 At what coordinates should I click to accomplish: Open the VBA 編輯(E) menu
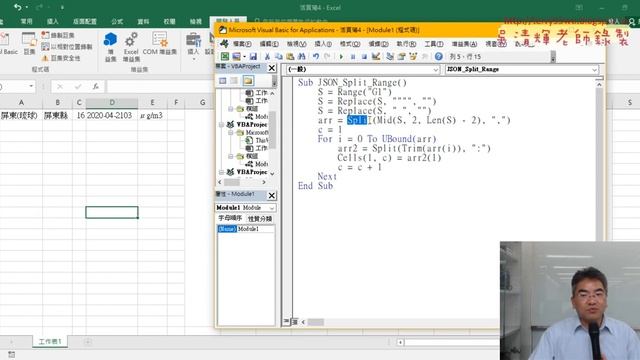[x=269, y=44]
